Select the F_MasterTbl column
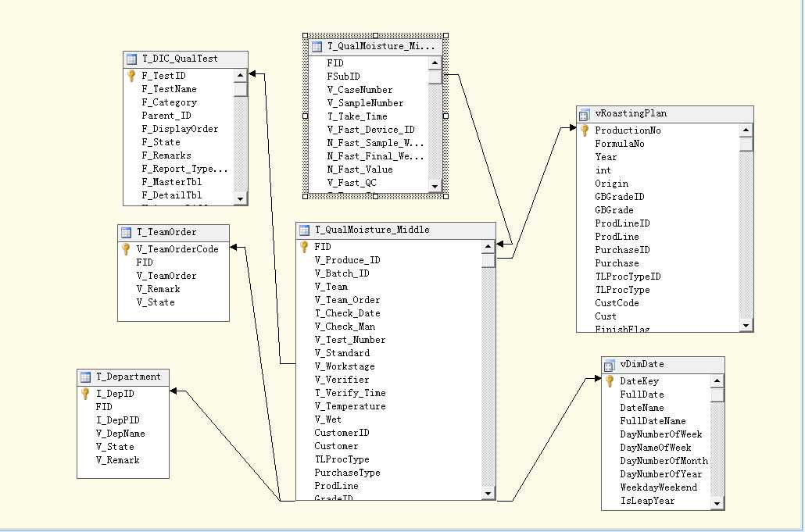Viewport: 805px width, 532px height. point(171,182)
